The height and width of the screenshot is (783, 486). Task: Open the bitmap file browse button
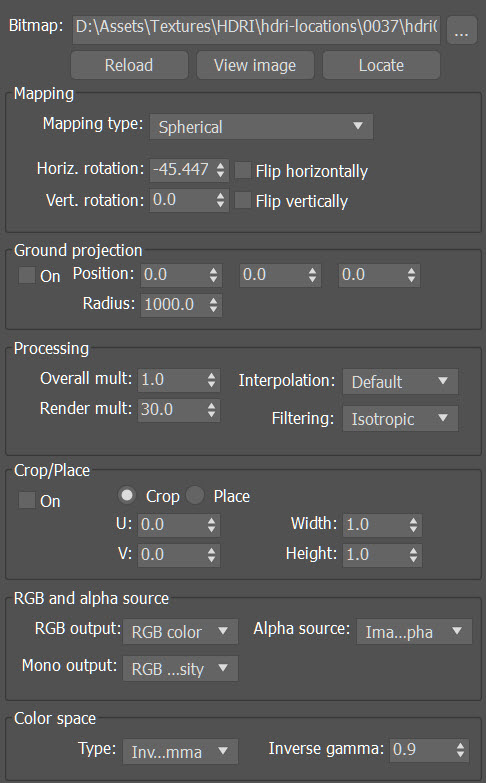pyautogui.click(x=461, y=30)
